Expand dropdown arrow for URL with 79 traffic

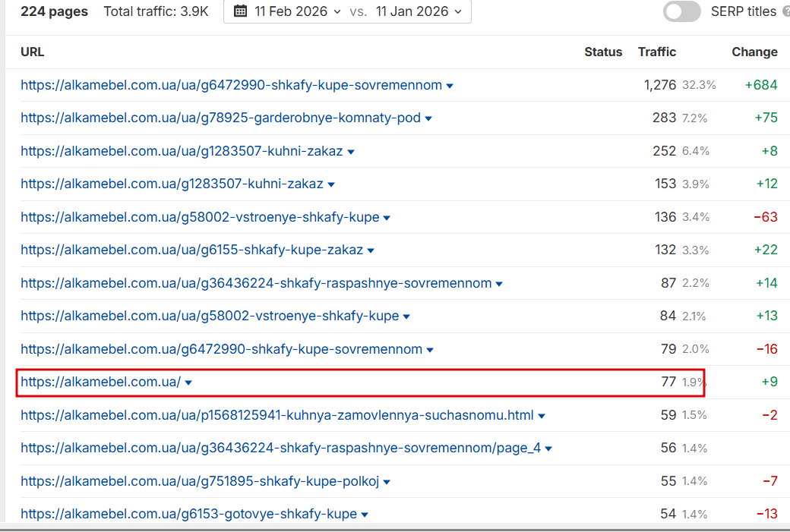(x=430, y=350)
